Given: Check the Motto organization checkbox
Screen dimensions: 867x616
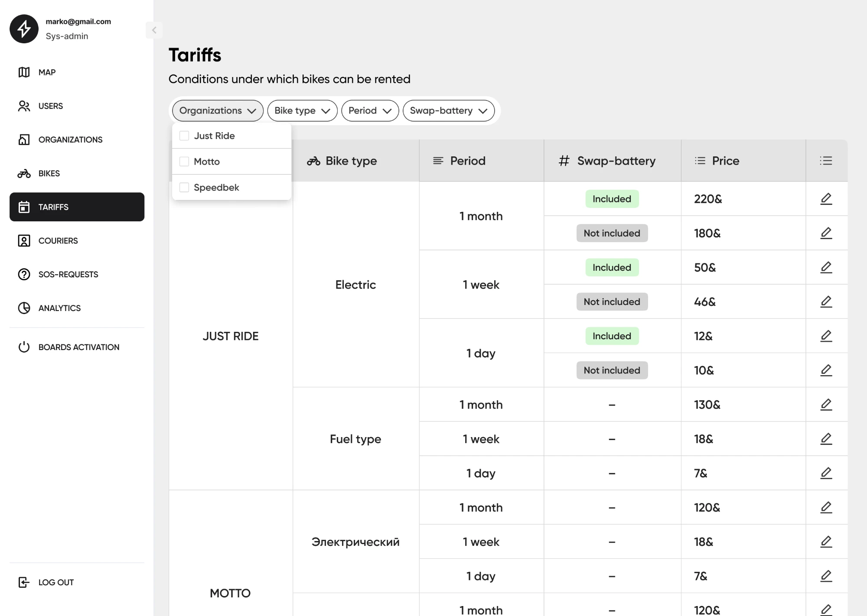Looking at the screenshot, I should (x=184, y=162).
